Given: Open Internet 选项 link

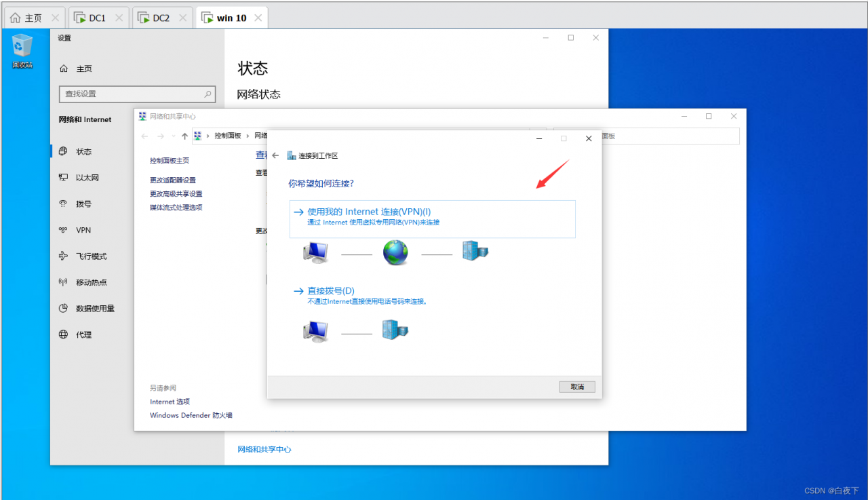Looking at the screenshot, I should 170,402.
